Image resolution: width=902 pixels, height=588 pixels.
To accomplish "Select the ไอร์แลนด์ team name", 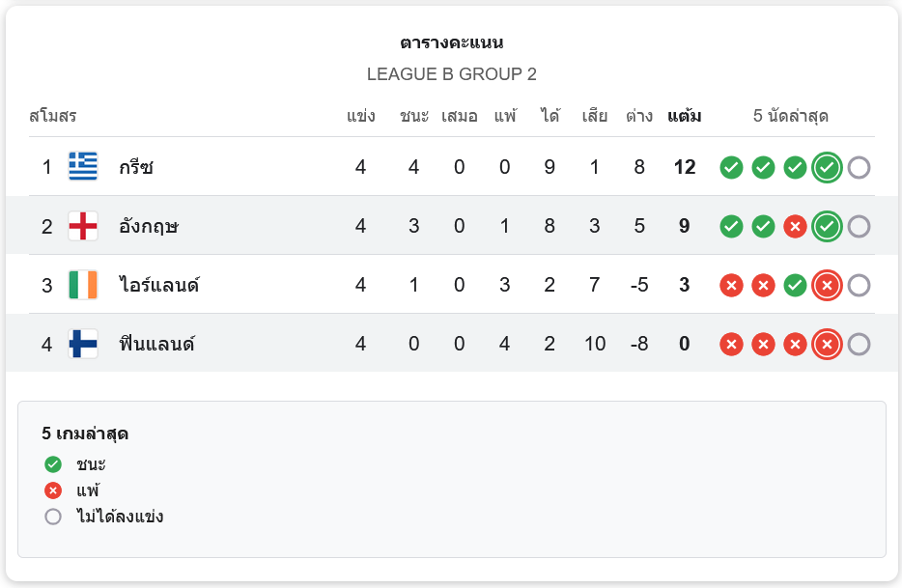I will 159,285.
